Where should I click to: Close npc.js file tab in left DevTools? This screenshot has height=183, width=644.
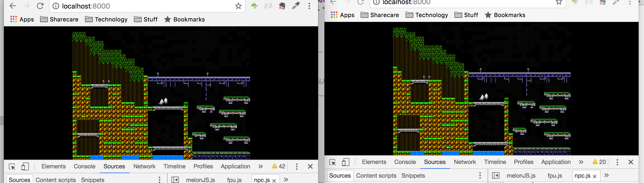click(x=274, y=181)
